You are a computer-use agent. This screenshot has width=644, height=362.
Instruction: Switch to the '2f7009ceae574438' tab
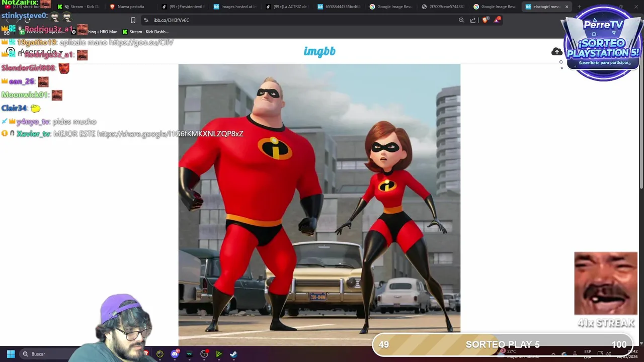(x=444, y=7)
